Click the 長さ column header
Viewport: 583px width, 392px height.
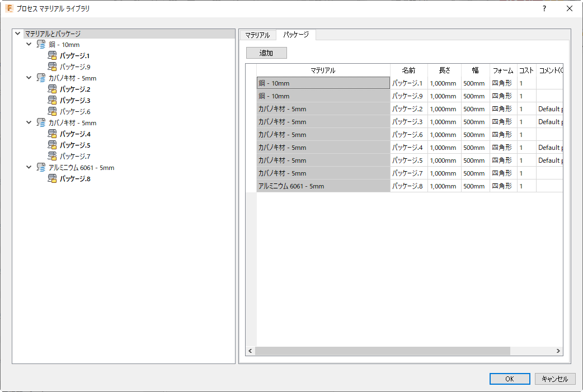(x=444, y=70)
